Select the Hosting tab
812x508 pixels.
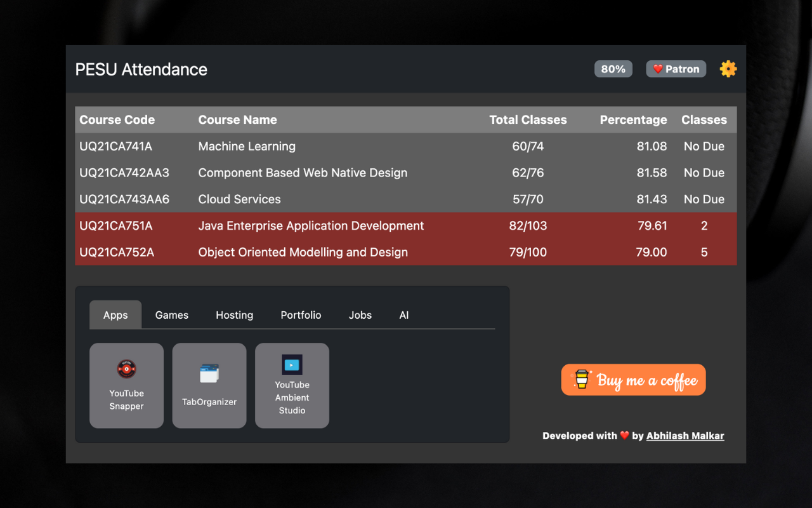[x=234, y=315]
